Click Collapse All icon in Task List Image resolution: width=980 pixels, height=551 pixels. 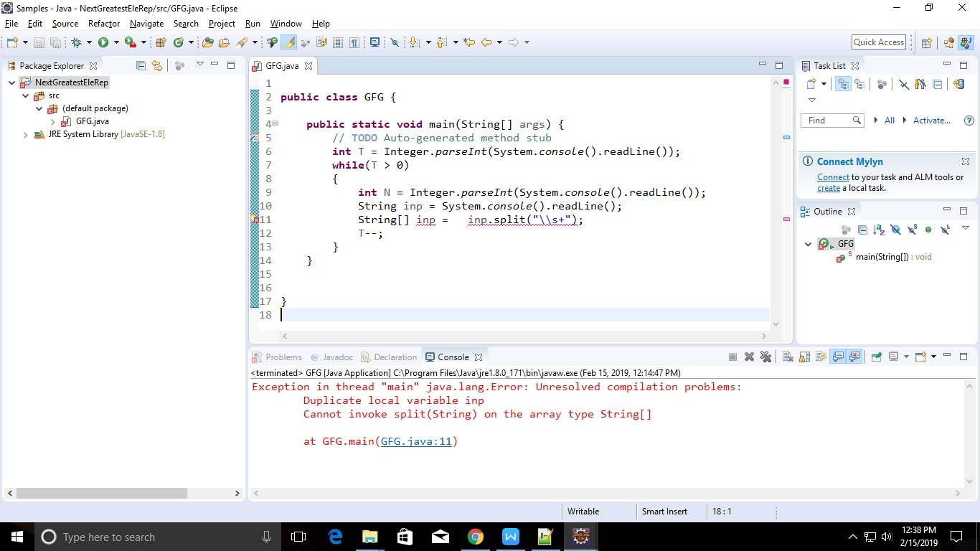(938, 85)
